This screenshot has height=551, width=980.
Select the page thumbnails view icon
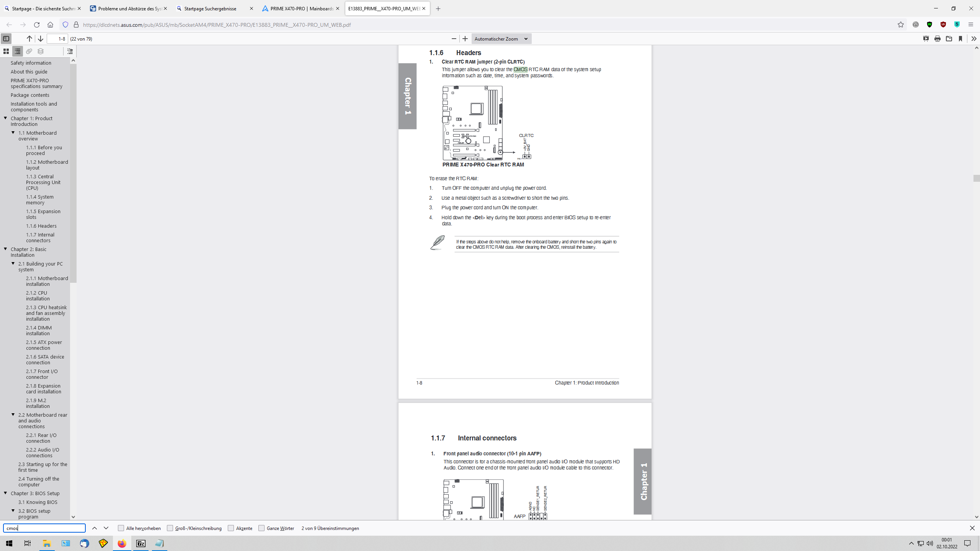[x=6, y=51]
